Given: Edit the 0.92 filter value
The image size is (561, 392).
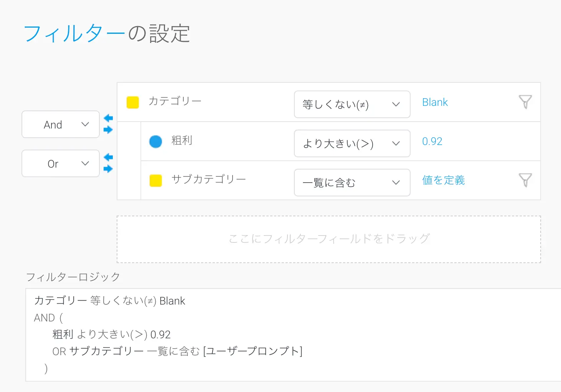Looking at the screenshot, I should 432,142.
